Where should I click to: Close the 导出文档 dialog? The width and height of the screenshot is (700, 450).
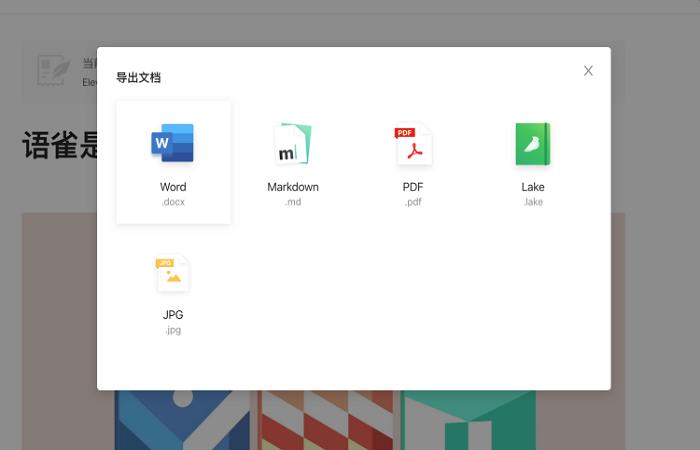pos(588,71)
